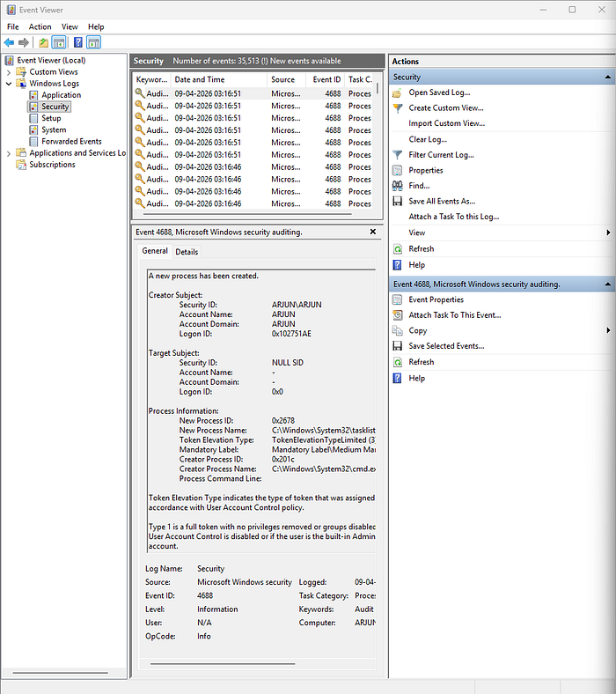Viewport: 616px width, 694px height.
Task: Click the Filter Current Log funnel icon
Action: (x=397, y=155)
